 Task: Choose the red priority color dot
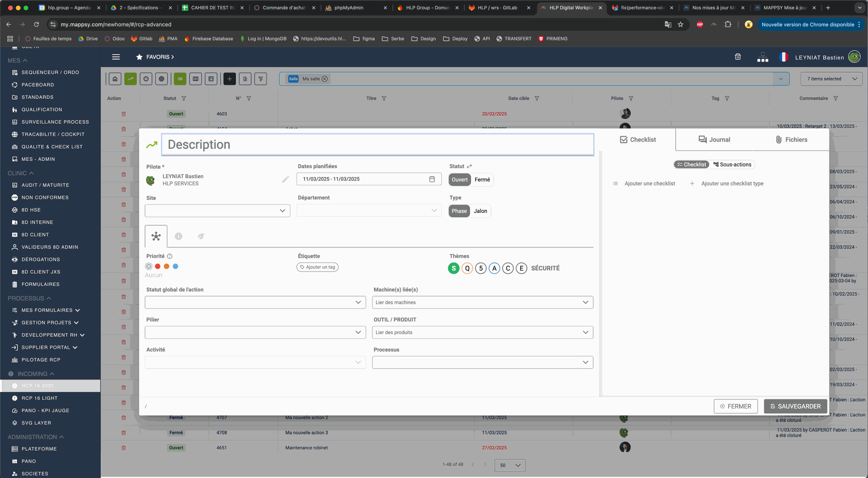pos(158,266)
